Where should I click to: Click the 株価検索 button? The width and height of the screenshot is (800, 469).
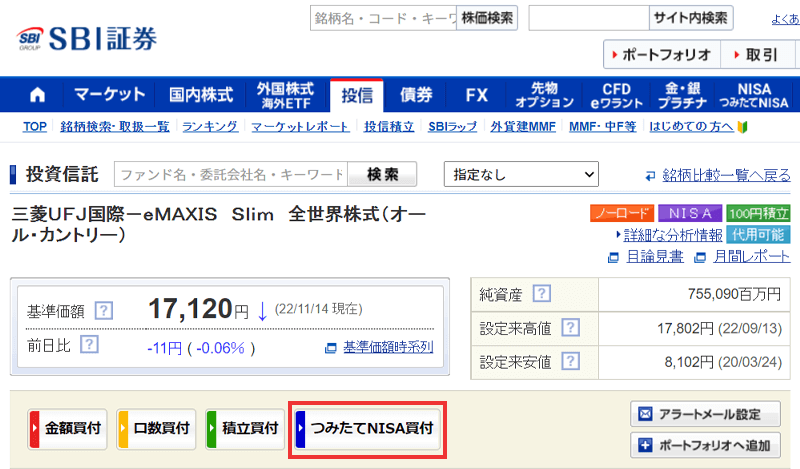point(487,18)
